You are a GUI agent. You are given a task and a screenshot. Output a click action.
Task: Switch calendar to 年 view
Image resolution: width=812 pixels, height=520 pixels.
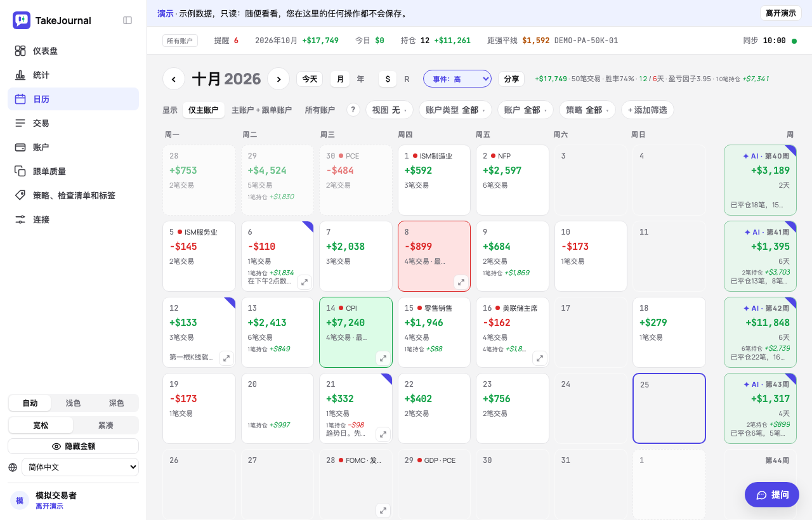coord(360,79)
